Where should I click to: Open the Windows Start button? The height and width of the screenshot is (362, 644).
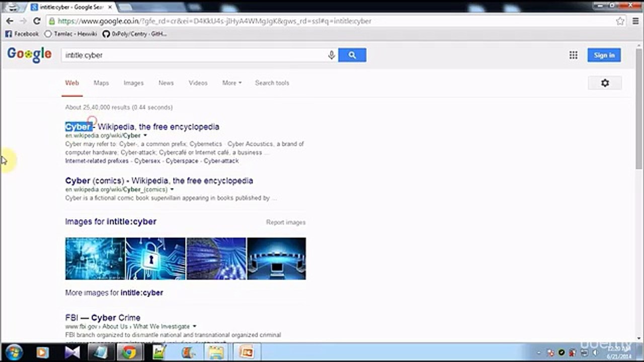[x=14, y=352]
